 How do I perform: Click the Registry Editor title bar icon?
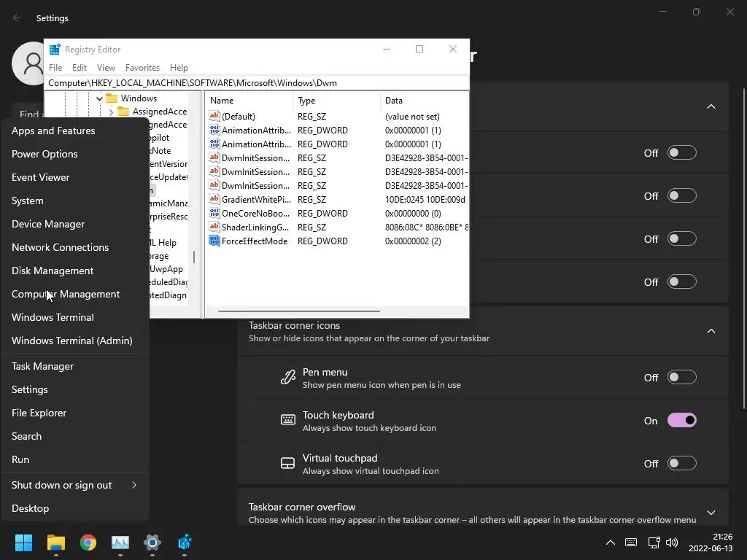(x=55, y=50)
